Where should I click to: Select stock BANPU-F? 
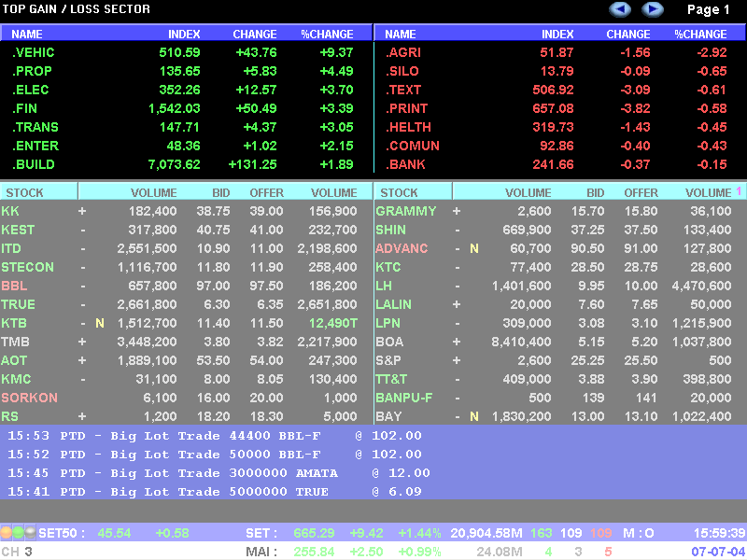tap(404, 398)
